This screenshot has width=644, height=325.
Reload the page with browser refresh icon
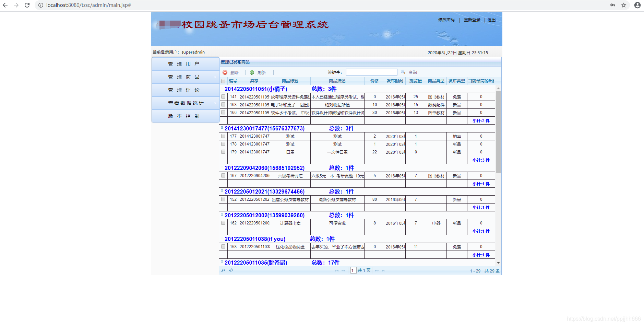click(27, 5)
